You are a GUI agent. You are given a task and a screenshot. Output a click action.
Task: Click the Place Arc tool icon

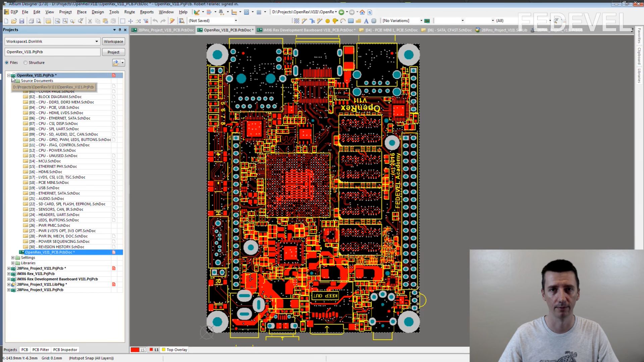pos(343,21)
